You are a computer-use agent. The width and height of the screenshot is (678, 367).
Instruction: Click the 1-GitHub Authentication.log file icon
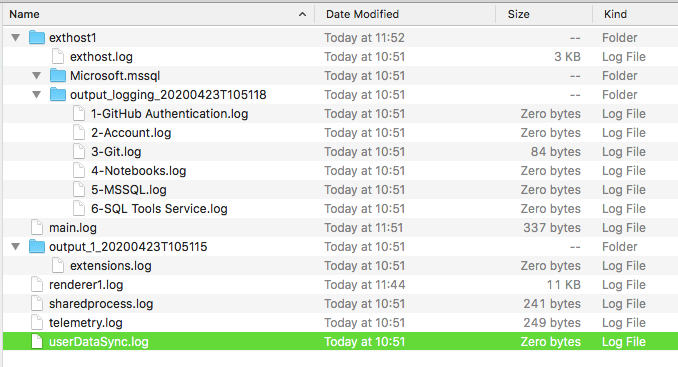(x=79, y=114)
